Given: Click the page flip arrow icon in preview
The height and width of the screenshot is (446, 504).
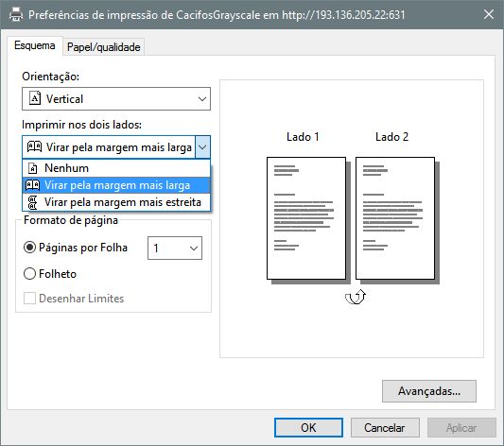Looking at the screenshot, I should coord(356,297).
